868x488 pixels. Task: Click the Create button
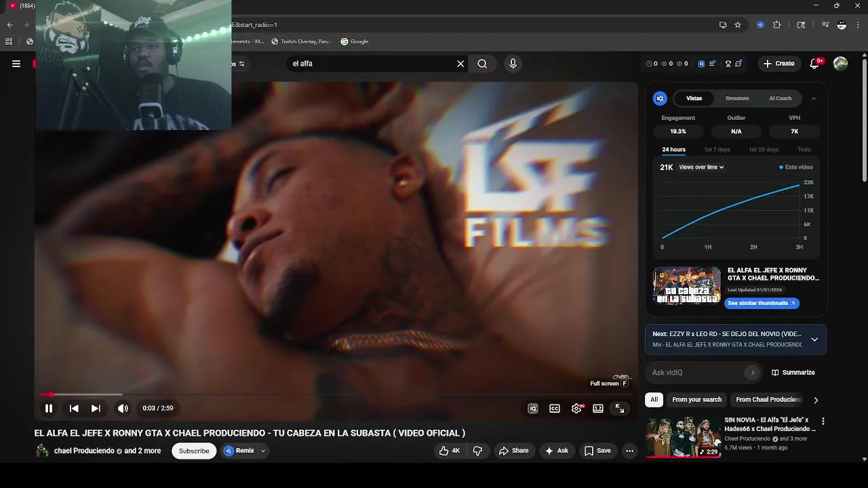tap(778, 64)
